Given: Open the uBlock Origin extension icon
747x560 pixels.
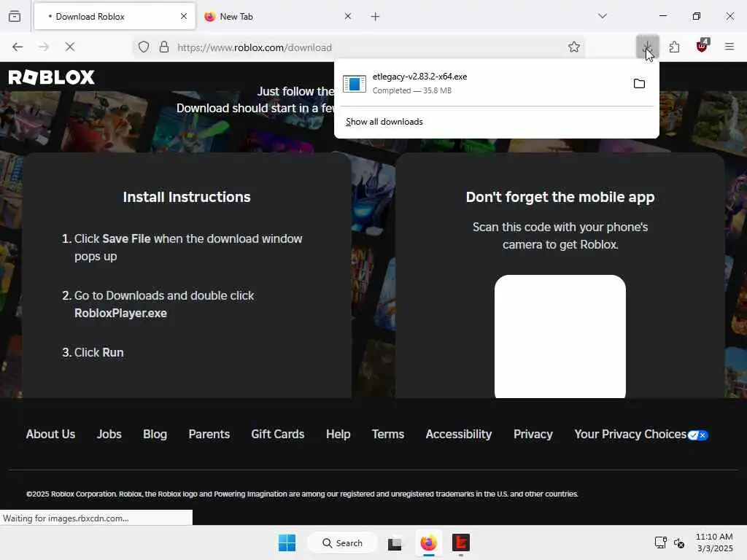Looking at the screenshot, I should [x=702, y=46].
